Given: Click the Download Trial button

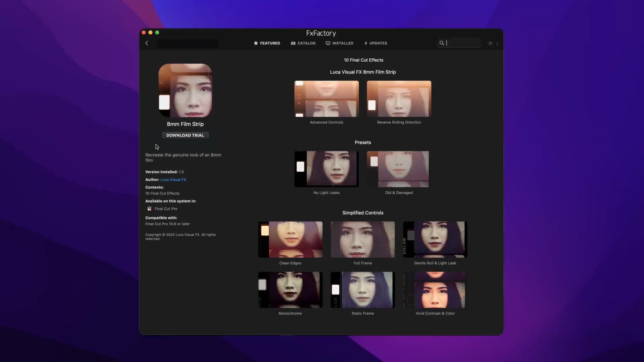Looking at the screenshot, I should click(185, 135).
